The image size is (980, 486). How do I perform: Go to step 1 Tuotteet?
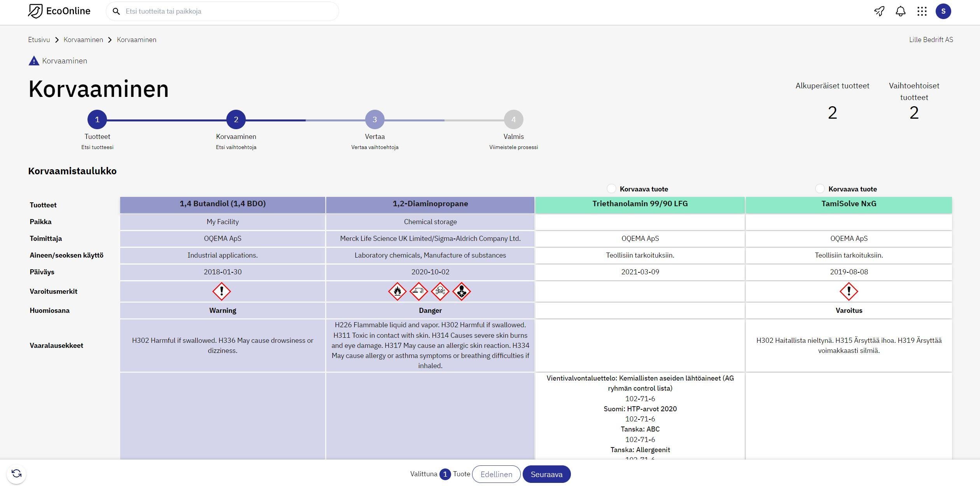pyautogui.click(x=97, y=119)
